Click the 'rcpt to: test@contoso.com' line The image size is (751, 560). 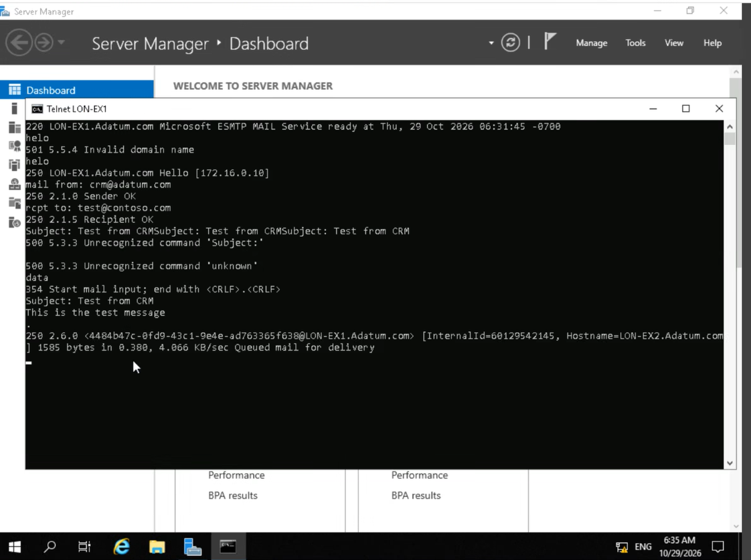98,207
